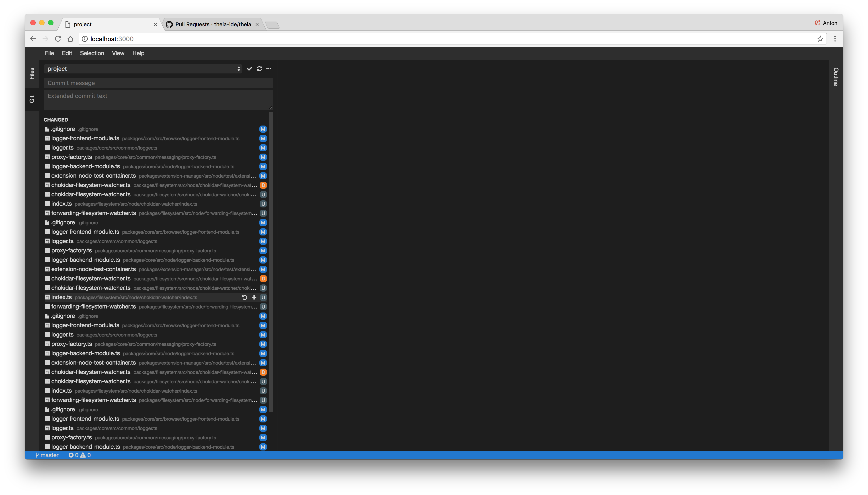The image size is (868, 495).
Task: Open the Help menu
Action: point(138,53)
